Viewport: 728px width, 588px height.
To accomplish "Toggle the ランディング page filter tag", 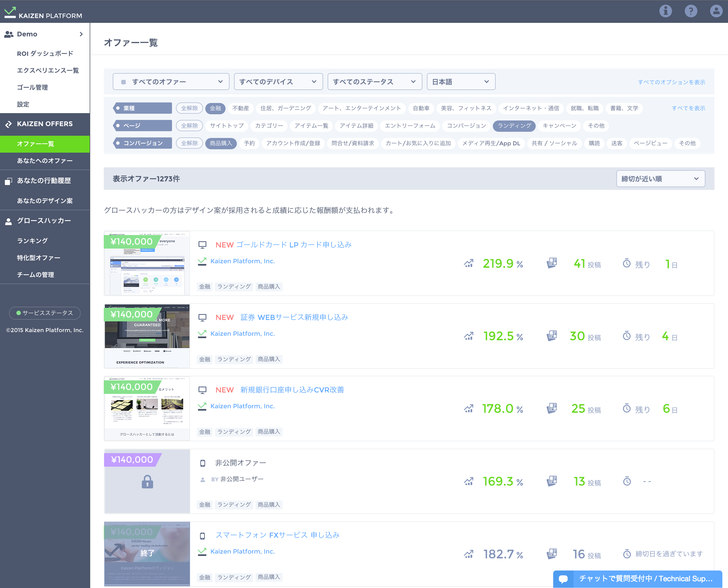I will tap(514, 126).
